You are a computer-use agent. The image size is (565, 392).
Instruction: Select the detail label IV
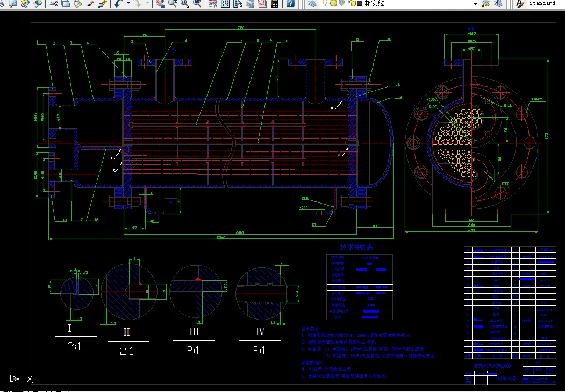click(x=260, y=331)
